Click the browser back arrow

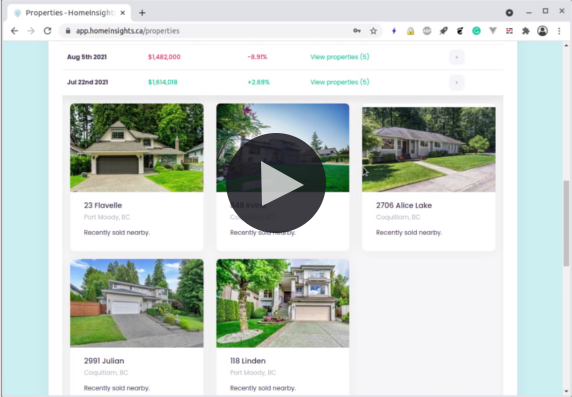(14, 31)
